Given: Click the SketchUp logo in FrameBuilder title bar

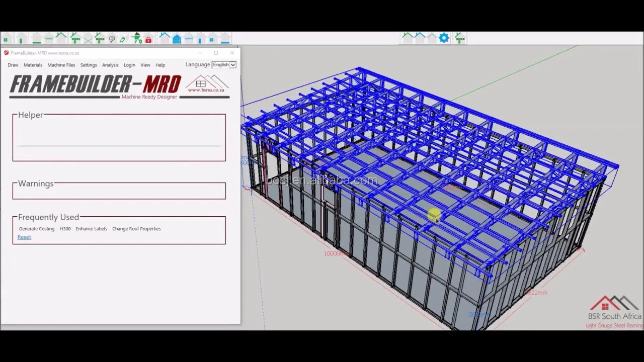Looking at the screenshot, I should point(6,53).
